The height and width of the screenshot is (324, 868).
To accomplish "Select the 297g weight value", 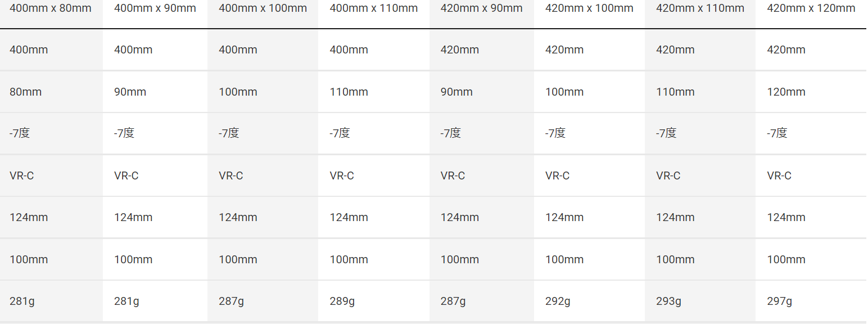I will (x=779, y=301).
